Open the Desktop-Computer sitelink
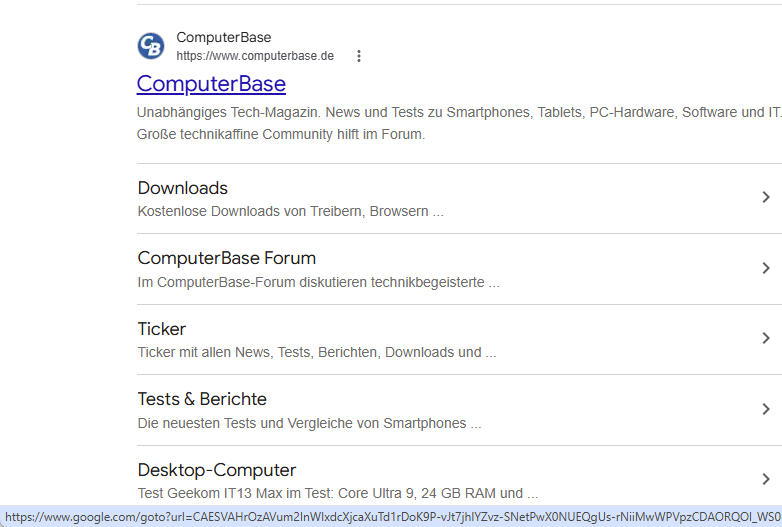Image resolution: width=782 pixels, height=527 pixels. coord(216,470)
